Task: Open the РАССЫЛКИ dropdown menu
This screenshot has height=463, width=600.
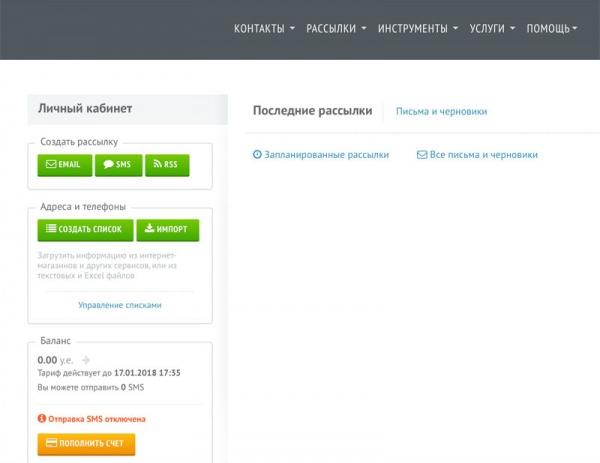Action: 336,29
